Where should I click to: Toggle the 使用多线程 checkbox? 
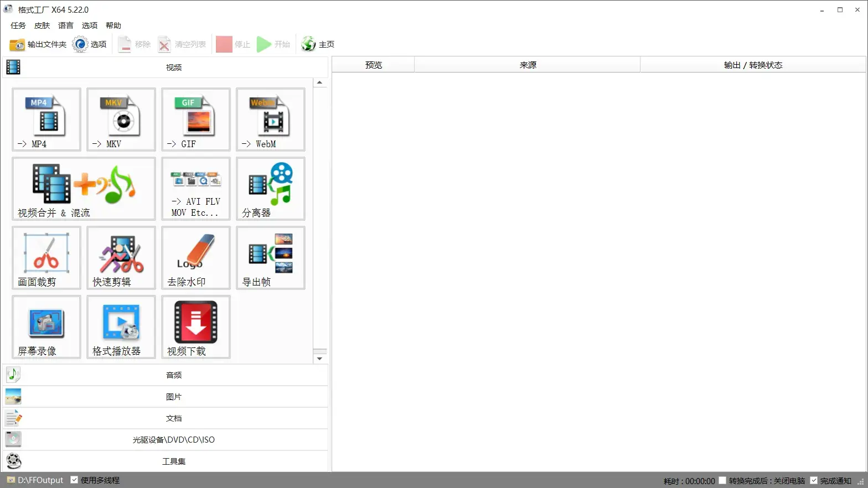(74, 480)
